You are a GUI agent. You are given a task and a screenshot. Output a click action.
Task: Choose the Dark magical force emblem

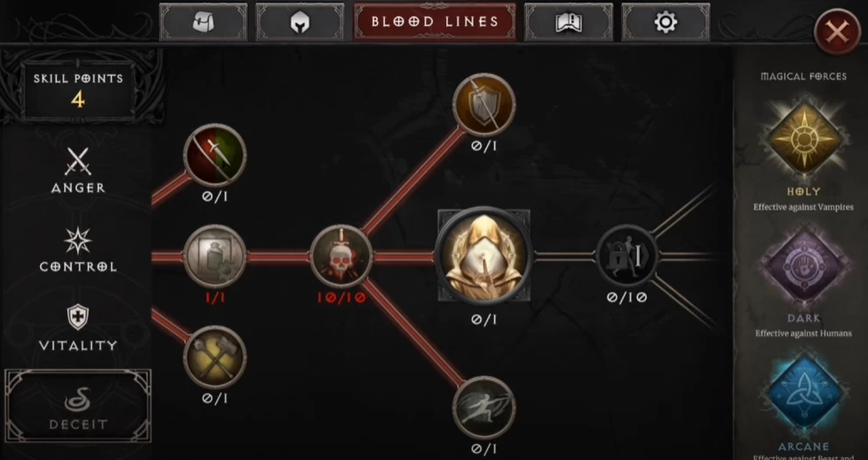coord(803,267)
